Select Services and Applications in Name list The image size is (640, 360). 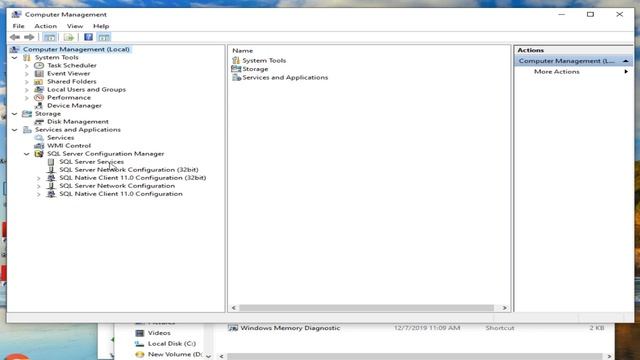(285, 78)
